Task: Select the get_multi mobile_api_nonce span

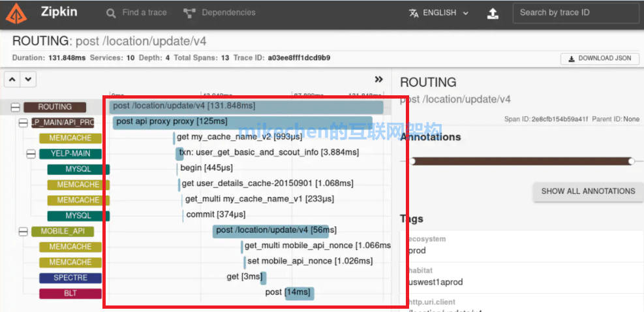Action: [x=316, y=246]
